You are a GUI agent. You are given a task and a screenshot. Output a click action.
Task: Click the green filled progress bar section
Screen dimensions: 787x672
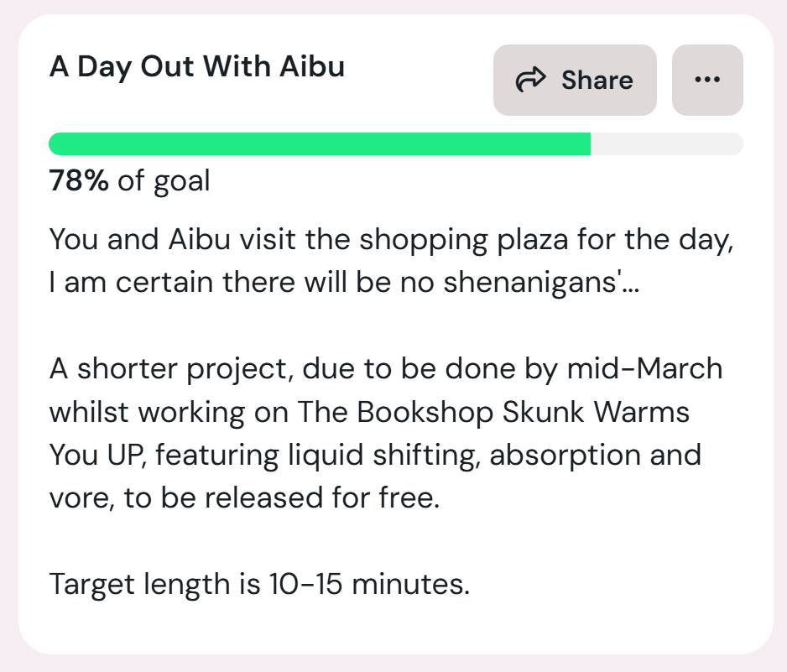(319, 144)
